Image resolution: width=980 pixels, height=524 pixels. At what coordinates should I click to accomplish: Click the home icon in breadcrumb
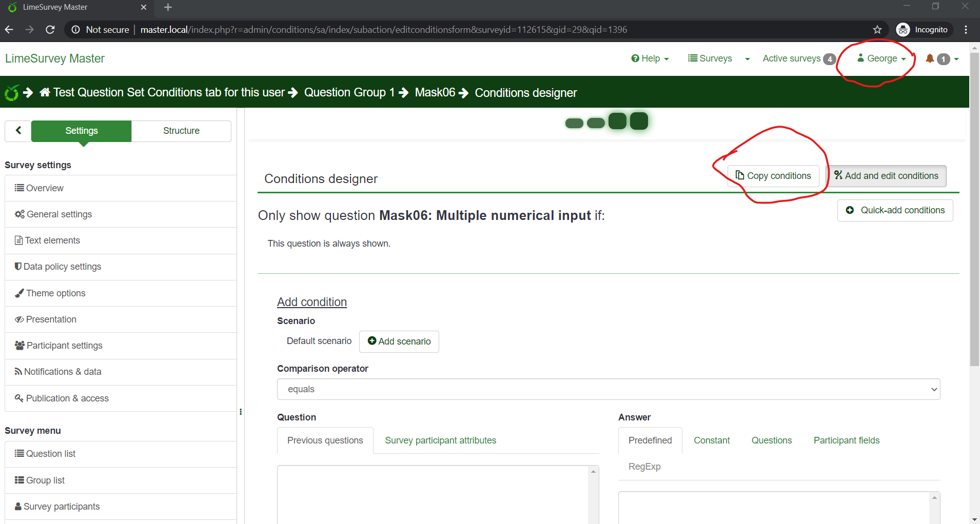(x=45, y=92)
